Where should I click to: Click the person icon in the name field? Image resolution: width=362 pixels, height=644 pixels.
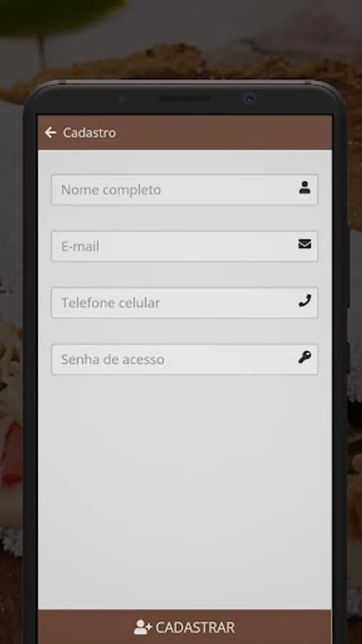pyautogui.click(x=305, y=187)
